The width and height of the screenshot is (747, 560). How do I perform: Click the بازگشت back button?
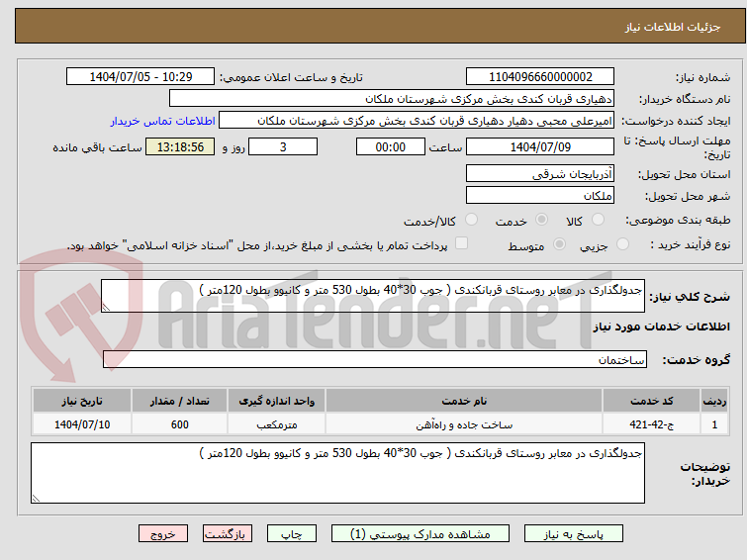click(x=227, y=534)
